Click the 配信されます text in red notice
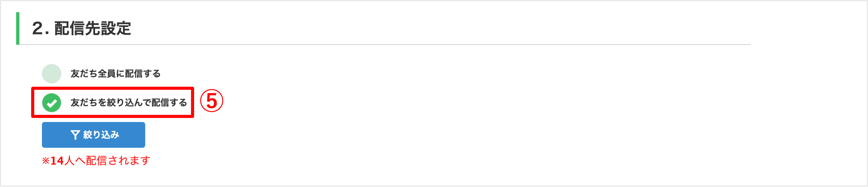This screenshot has height=187, width=868. (x=118, y=161)
